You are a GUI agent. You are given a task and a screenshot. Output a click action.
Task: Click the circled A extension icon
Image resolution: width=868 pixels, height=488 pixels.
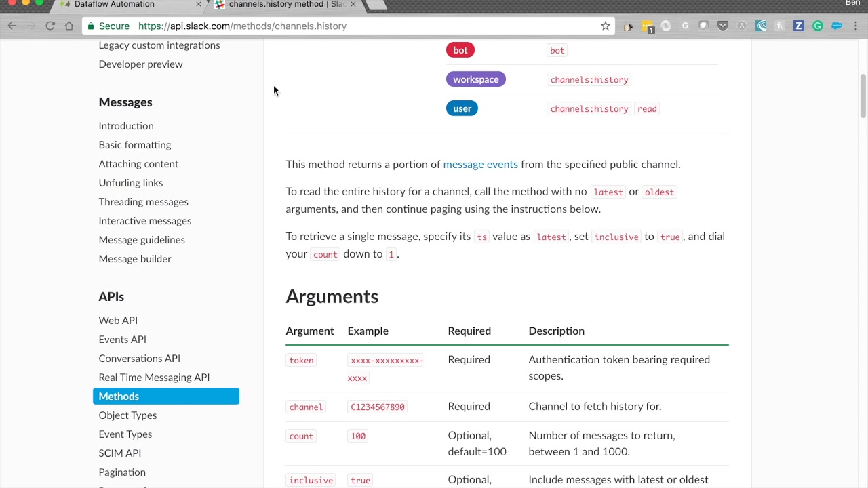tap(742, 26)
